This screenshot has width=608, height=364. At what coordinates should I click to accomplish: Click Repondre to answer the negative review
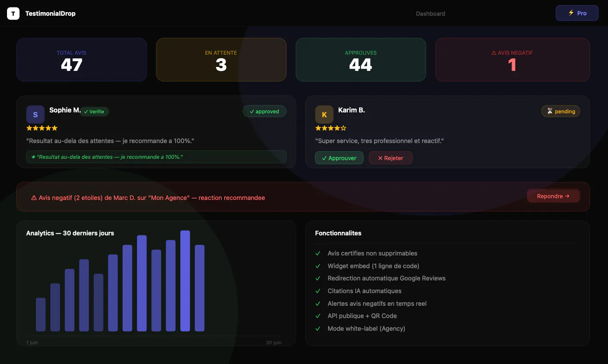click(x=553, y=196)
